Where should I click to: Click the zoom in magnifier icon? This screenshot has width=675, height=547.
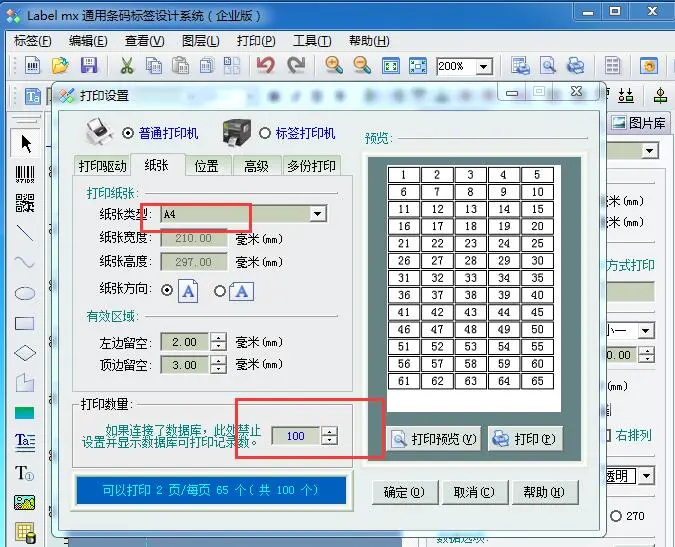[x=334, y=66]
